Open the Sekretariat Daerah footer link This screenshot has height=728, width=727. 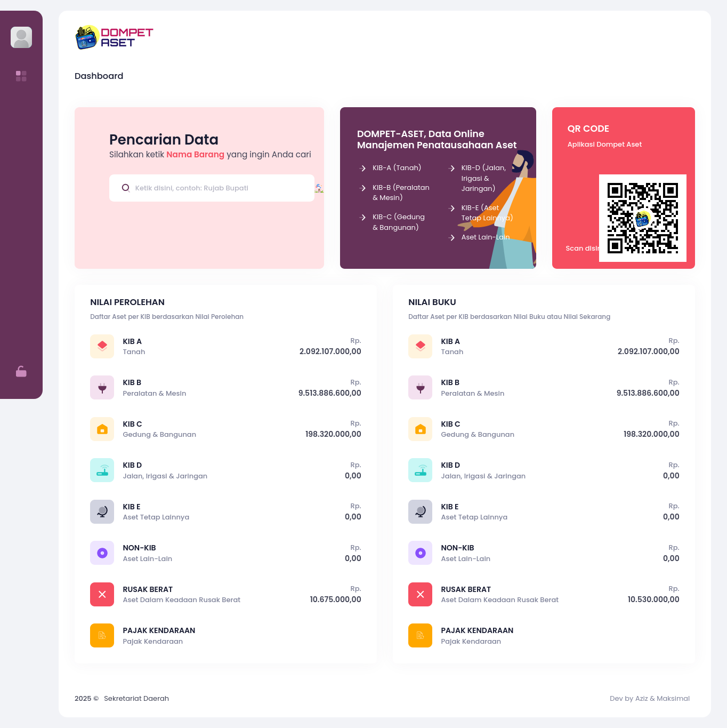(136, 698)
